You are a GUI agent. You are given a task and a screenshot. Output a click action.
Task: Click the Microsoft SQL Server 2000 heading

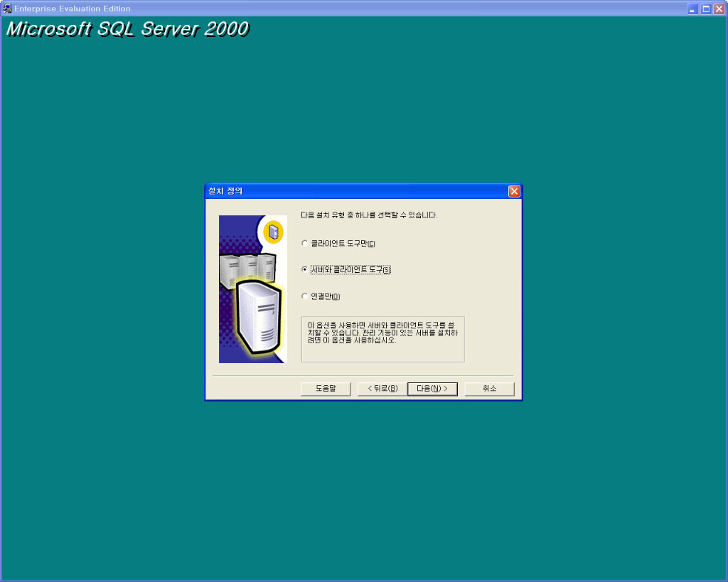pos(128,28)
